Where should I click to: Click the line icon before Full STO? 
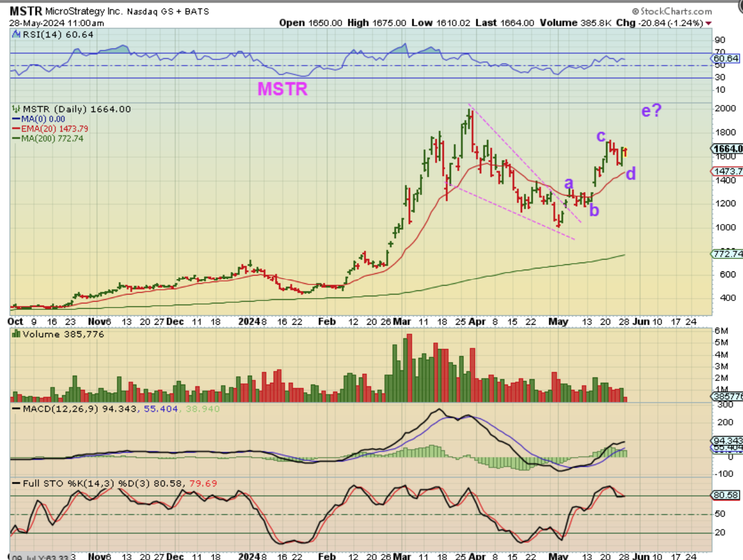pos(17,484)
